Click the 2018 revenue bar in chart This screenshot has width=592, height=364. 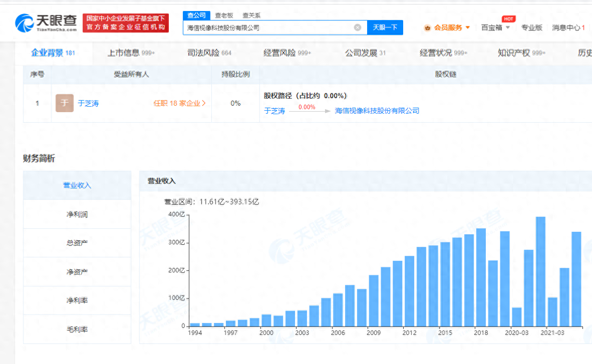pos(481,277)
